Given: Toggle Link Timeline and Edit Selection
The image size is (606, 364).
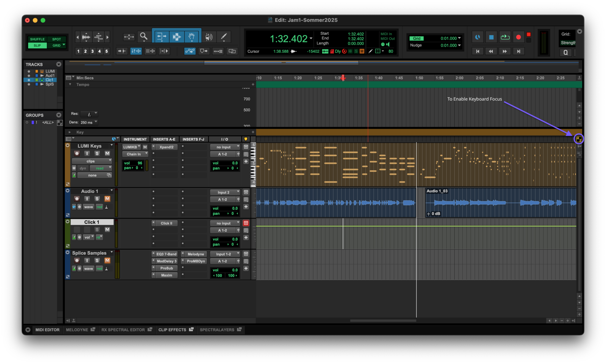Looking at the screenshot, I should [136, 51].
